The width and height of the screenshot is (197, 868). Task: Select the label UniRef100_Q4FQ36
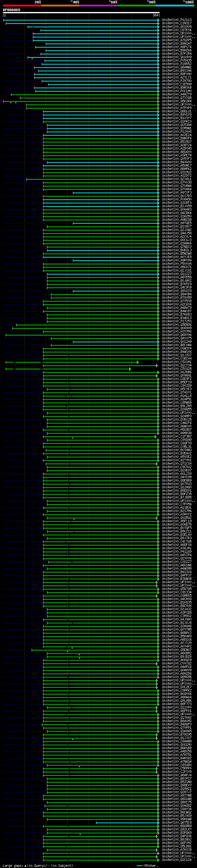pyautogui.click(x=176, y=836)
